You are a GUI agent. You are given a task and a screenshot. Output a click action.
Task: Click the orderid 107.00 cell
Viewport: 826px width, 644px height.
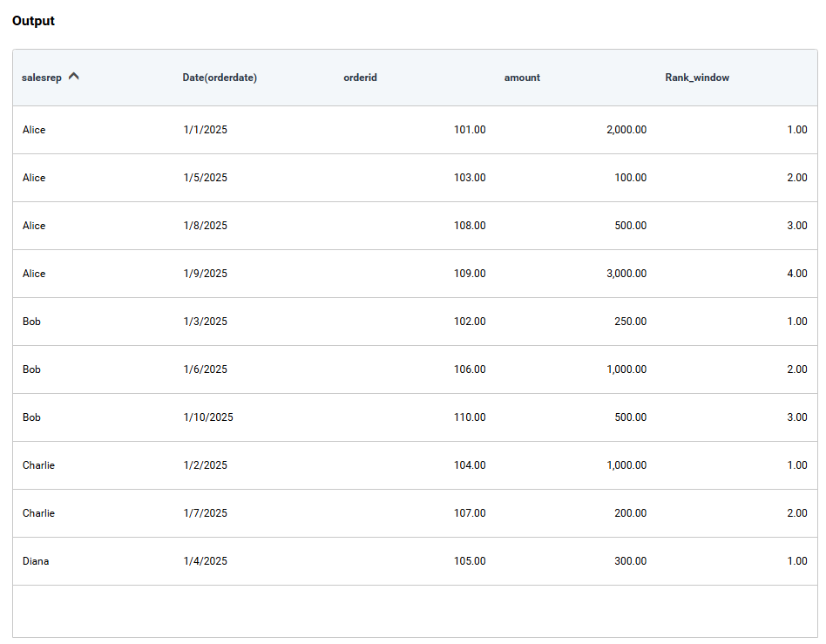[x=470, y=513]
